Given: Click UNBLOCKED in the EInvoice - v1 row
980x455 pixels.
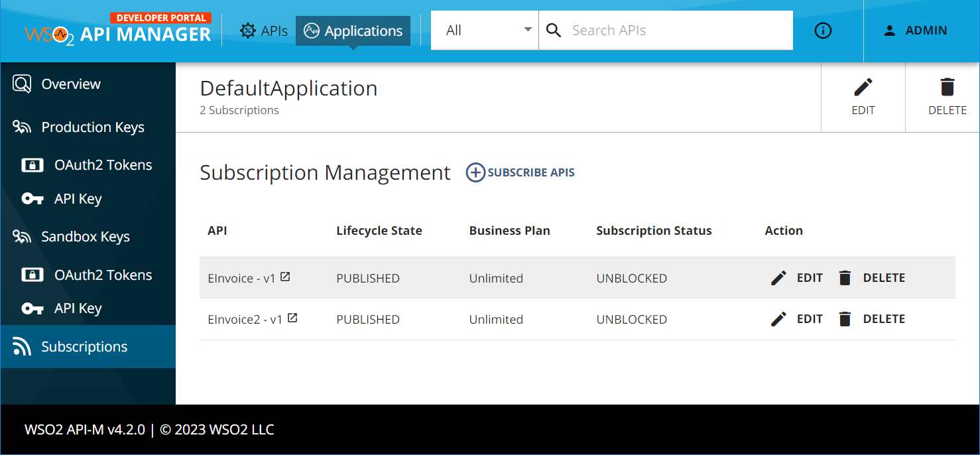Looking at the screenshot, I should click(x=632, y=279).
